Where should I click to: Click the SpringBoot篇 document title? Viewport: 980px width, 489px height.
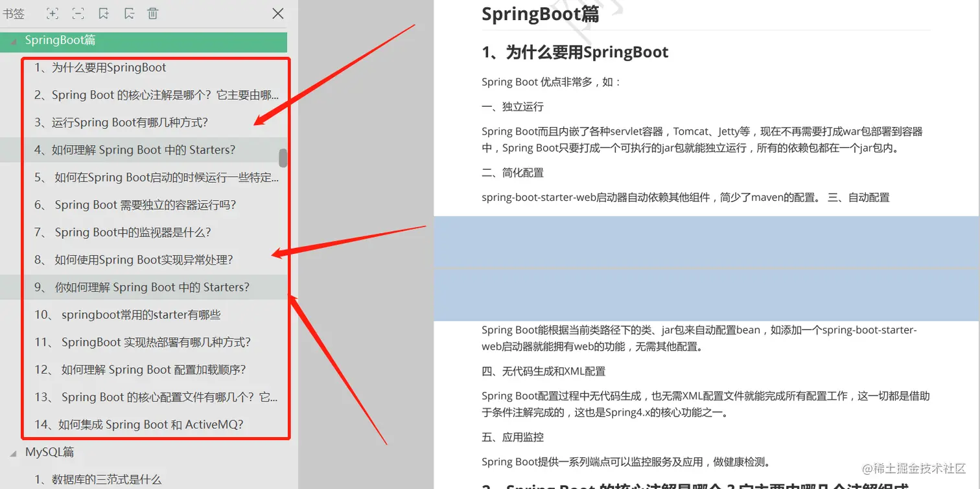[541, 13]
